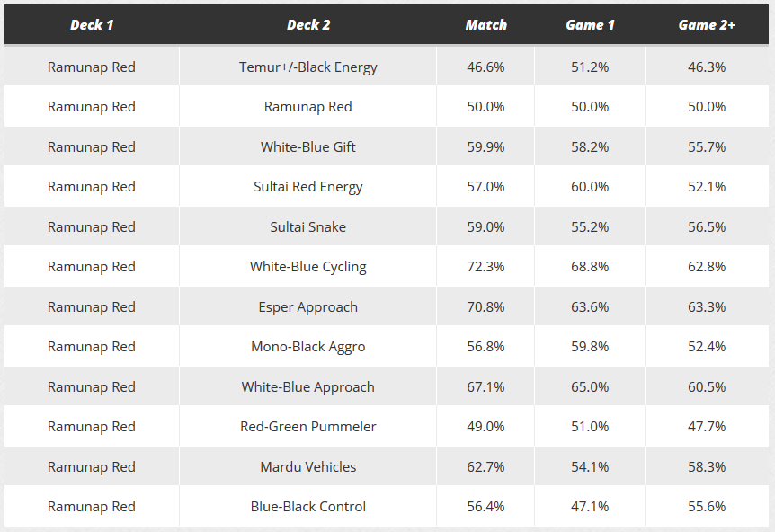
Task: Click the Esper Approach deck name
Action: coord(308,306)
